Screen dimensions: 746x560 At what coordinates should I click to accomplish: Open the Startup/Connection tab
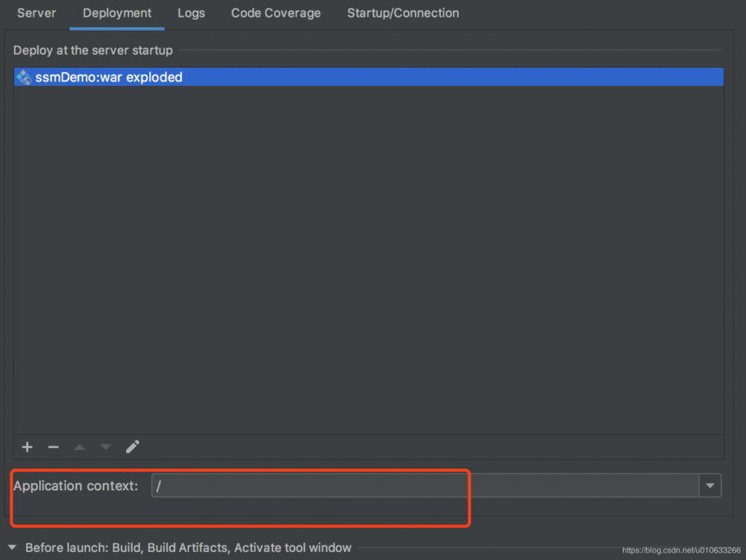pos(403,13)
